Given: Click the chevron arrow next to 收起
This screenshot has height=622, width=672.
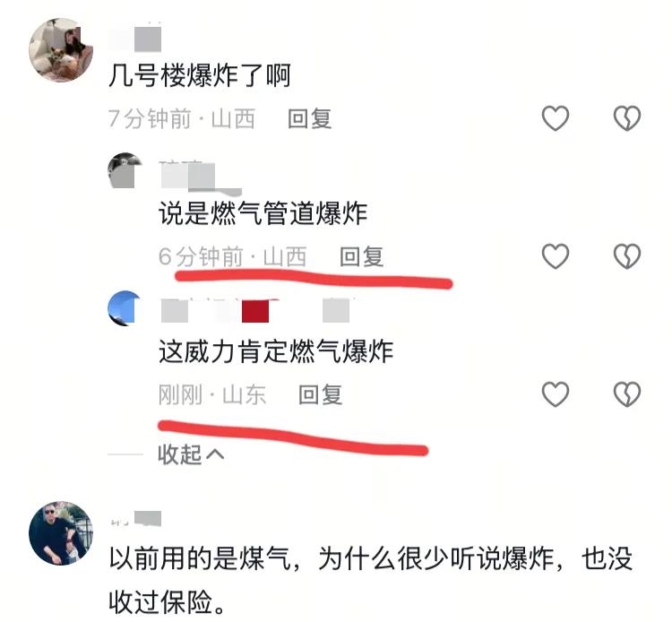Looking at the screenshot, I should [x=215, y=454].
